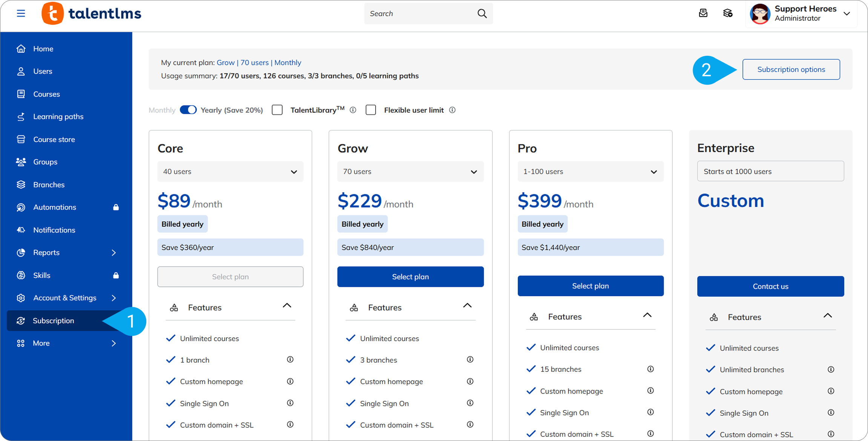Click the hamburger menu icon
The height and width of the screenshot is (441, 868).
point(21,14)
